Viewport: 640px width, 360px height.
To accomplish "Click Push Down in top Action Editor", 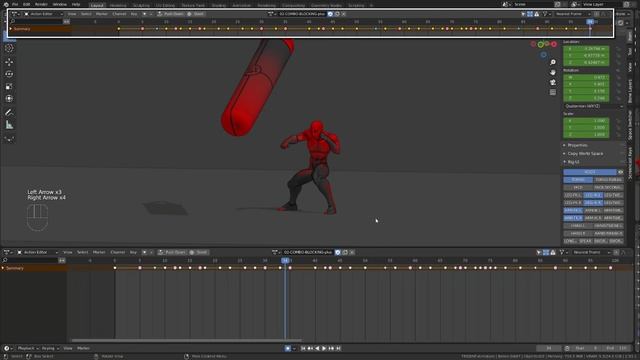I will [x=171, y=14].
